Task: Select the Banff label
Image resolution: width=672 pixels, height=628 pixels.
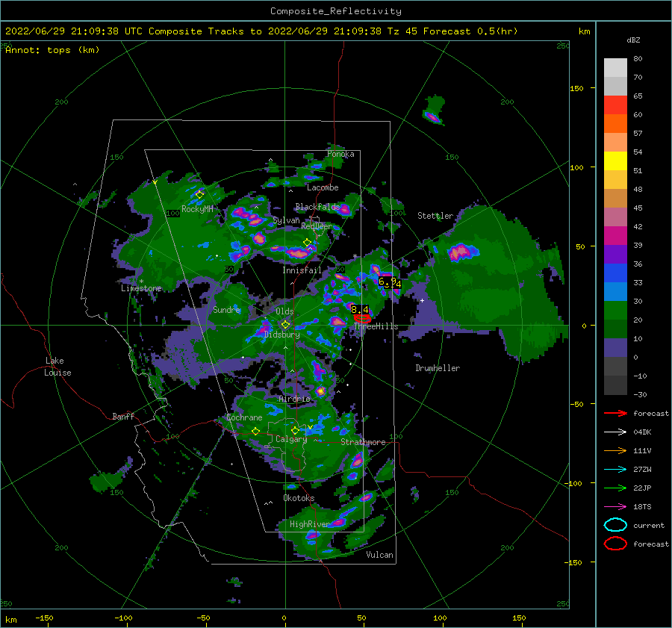Action: point(123,417)
